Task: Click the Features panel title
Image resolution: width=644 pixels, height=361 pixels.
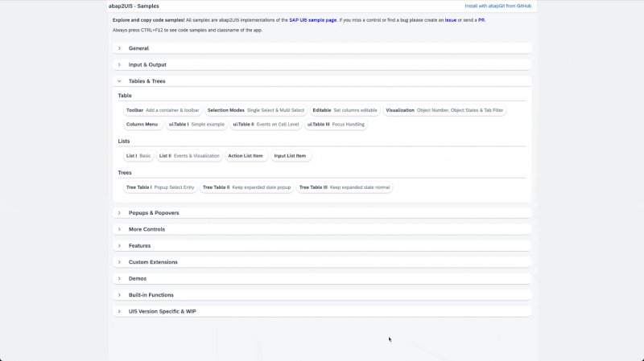Action: coord(139,246)
